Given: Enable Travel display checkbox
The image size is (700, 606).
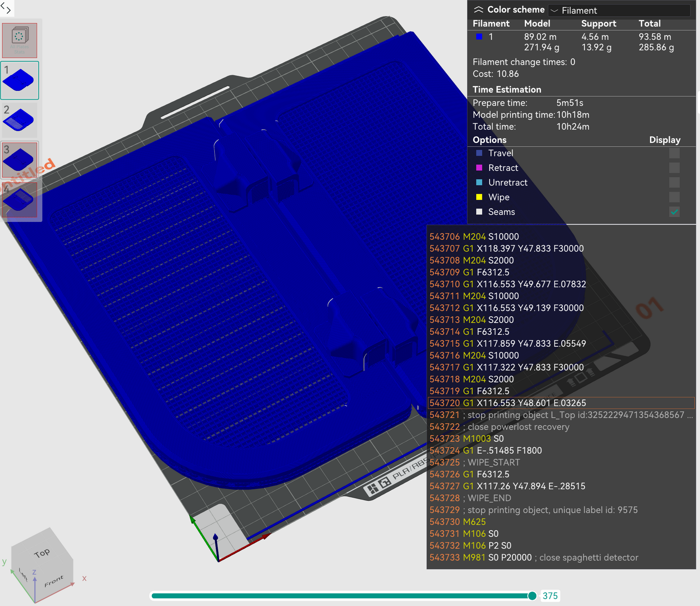Looking at the screenshot, I should pos(674,153).
